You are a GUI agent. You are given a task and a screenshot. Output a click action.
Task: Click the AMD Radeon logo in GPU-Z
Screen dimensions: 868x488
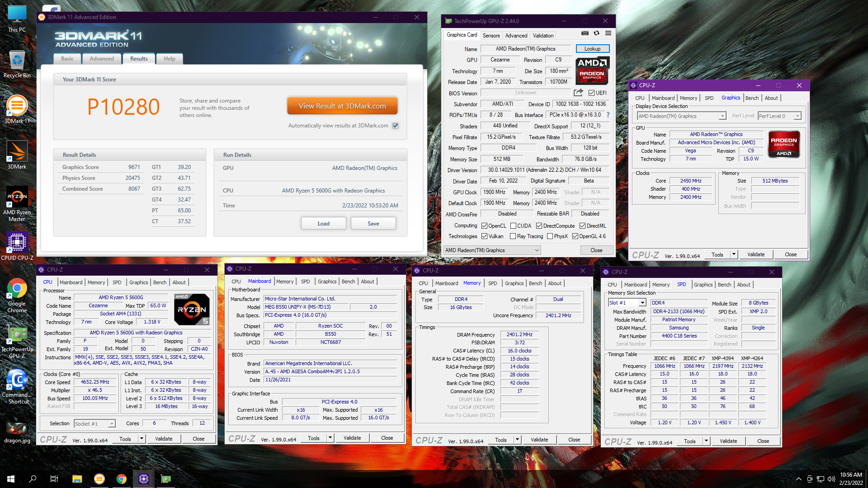click(x=592, y=70)
